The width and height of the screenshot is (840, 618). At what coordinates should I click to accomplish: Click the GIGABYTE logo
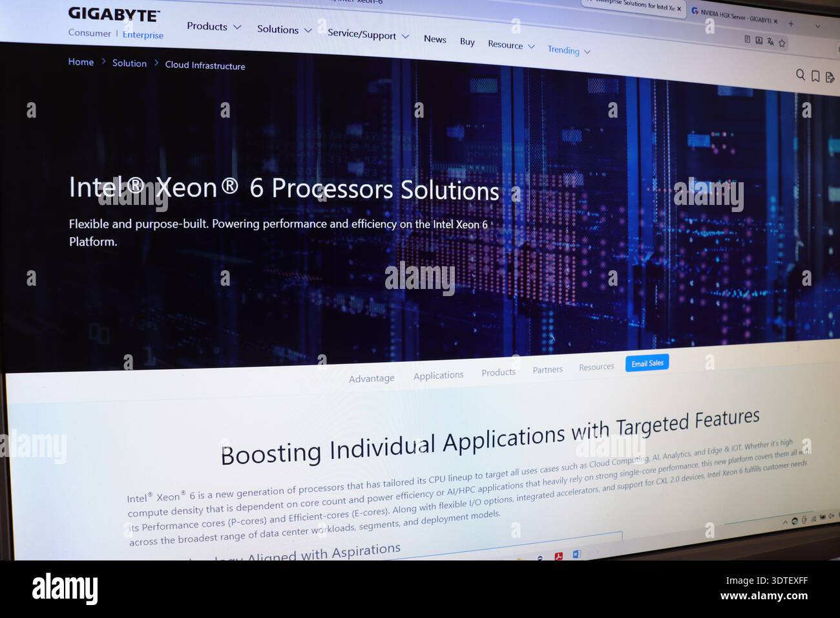point(114,14)
